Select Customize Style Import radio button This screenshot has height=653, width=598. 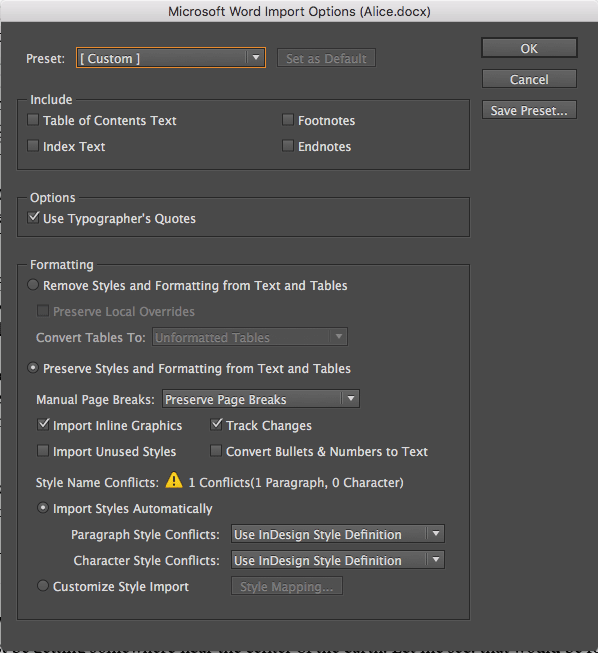click(43, 586)
